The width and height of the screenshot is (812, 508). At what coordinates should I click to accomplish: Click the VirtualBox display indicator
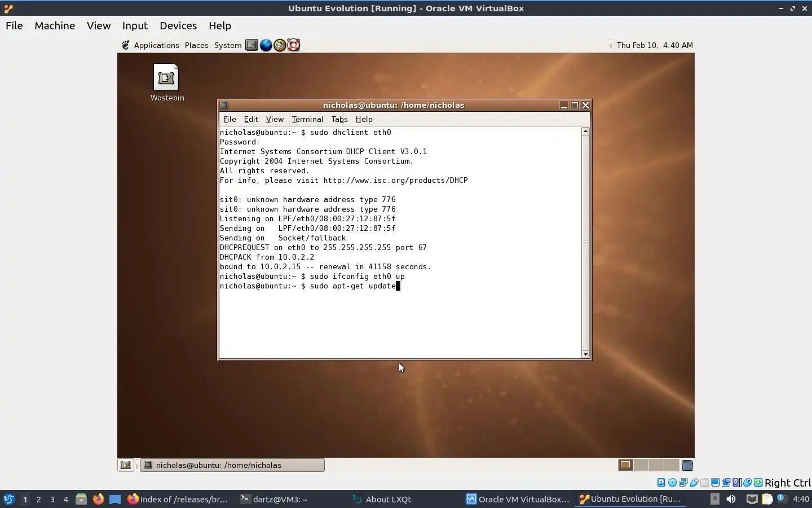[715, 483]
